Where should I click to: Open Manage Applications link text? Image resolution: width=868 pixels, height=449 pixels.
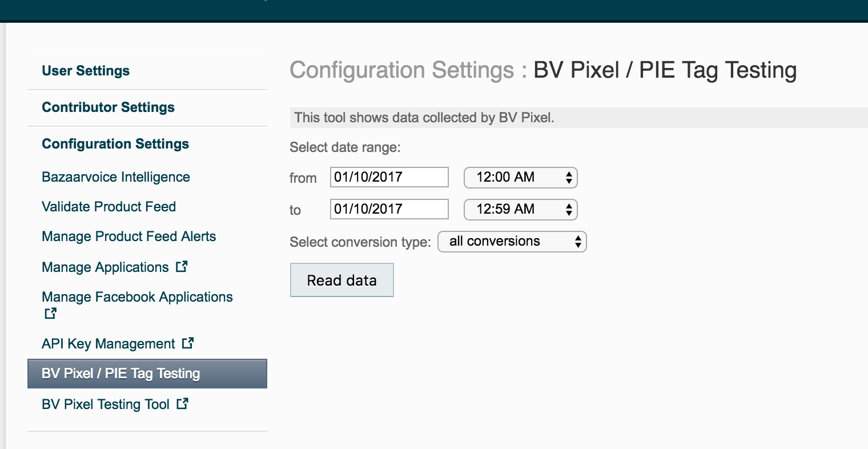pos(106,267)
